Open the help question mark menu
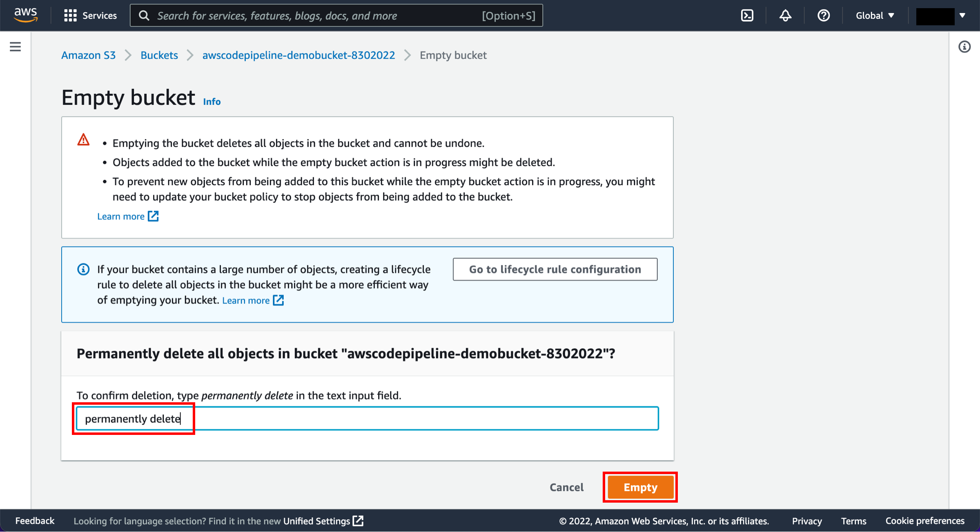The image size is (980, 532). tap(824, 16)
